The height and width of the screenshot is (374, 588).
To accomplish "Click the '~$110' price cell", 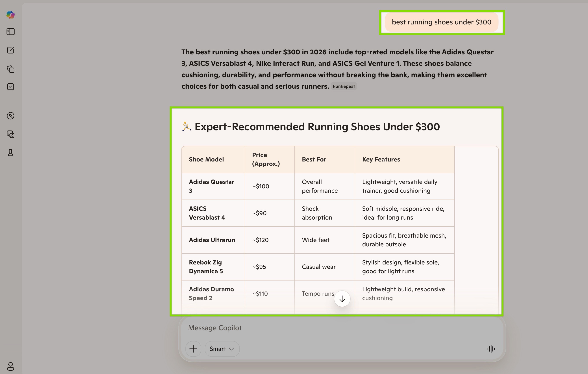I will [270, 294].
